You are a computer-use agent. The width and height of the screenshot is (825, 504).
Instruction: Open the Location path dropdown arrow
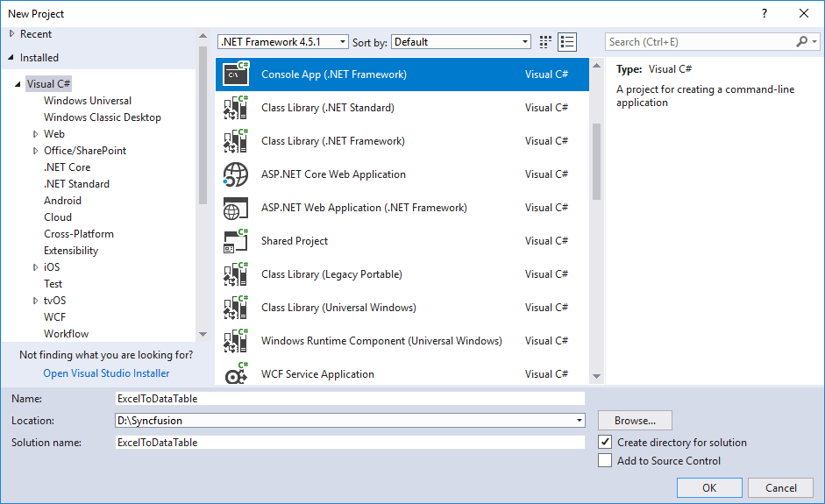[x=579, y=421]
